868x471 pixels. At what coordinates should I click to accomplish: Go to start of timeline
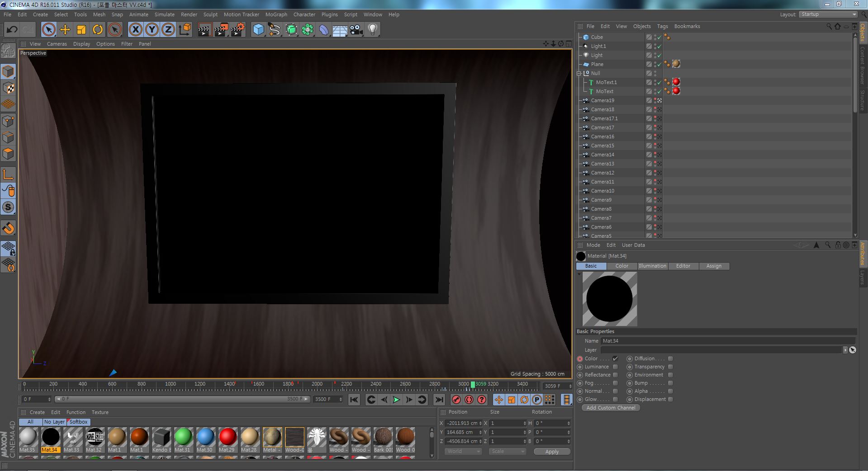(x=354, y=400)
